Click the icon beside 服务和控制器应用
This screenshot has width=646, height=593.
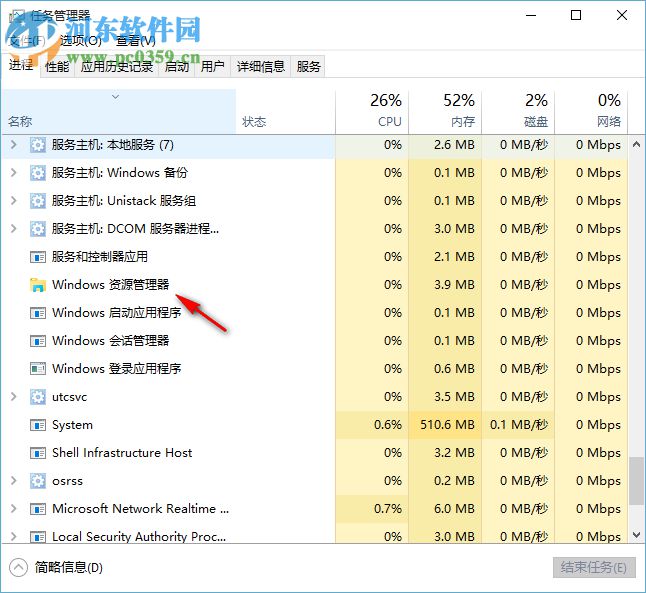click(38, 258)
